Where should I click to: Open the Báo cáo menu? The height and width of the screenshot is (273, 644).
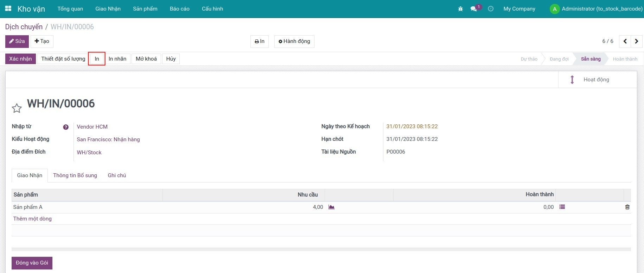[x=179, y=9]
